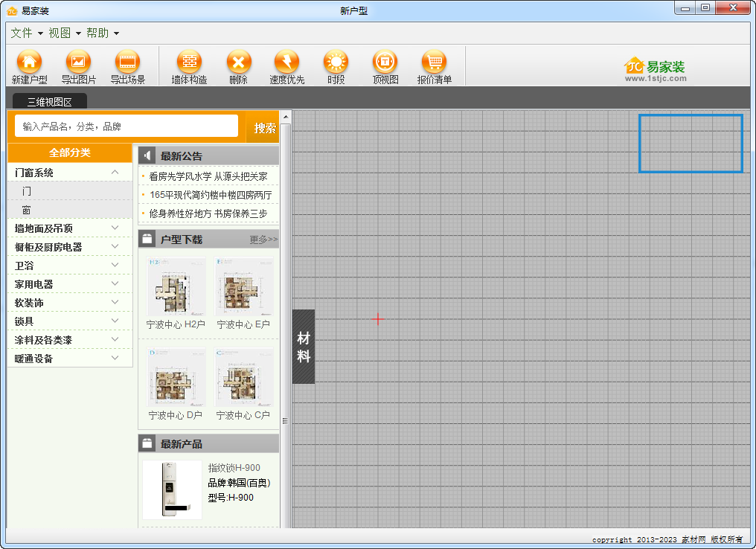This screenshot has width=756, height=549.
Task: Open the 墙体构造 wall construction tool
Action: coord(189,62)
